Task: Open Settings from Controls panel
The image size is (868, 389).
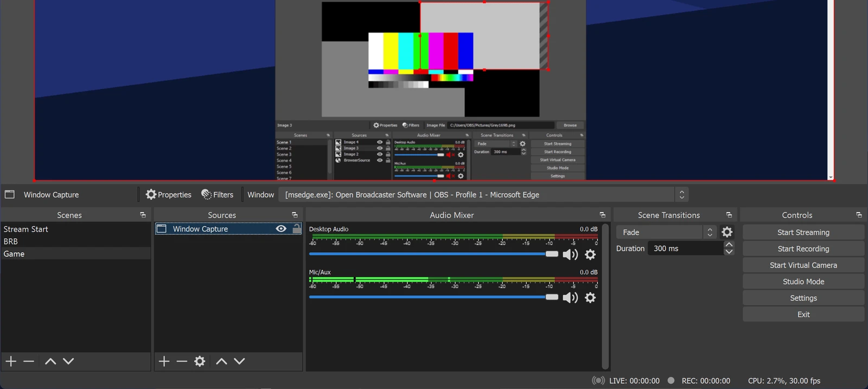Action: 803,298
